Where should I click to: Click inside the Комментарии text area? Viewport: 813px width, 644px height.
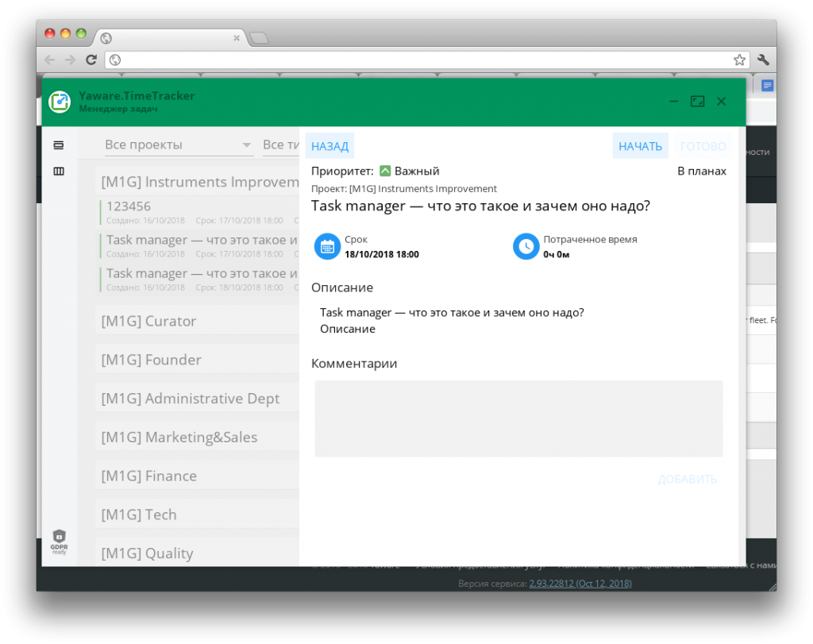click(x=518, y=417)
